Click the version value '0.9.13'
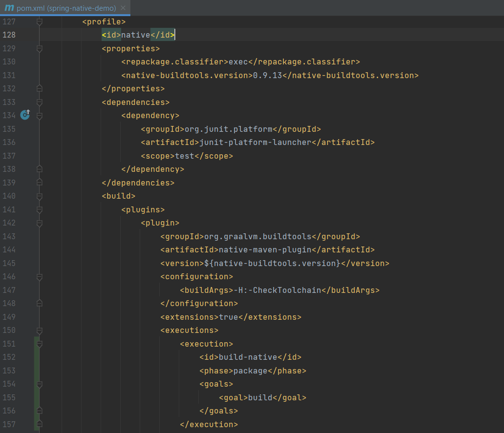This screenshot has width=504, height=433. point(268,76)
